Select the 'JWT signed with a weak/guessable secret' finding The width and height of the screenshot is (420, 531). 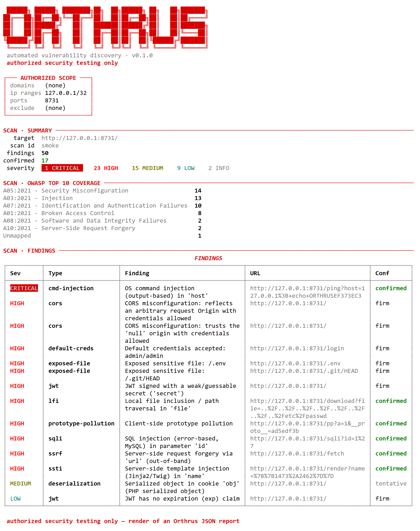click(181, 390)
